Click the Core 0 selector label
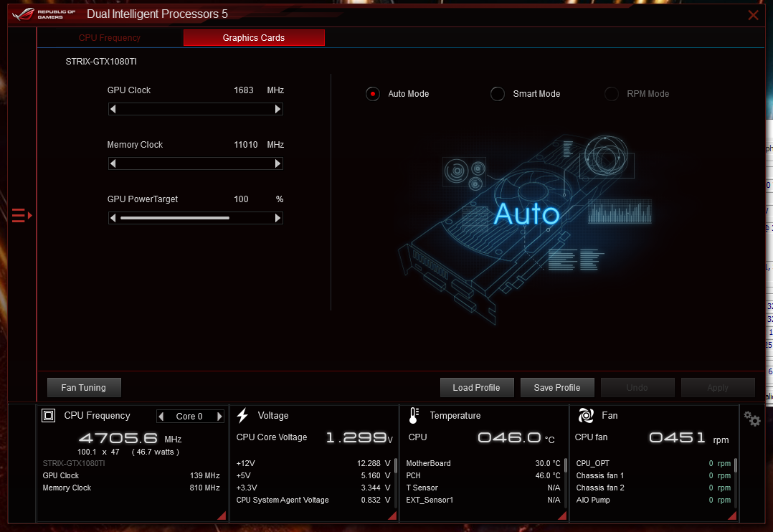Screen dimensions: 773x532 [189, 417]
